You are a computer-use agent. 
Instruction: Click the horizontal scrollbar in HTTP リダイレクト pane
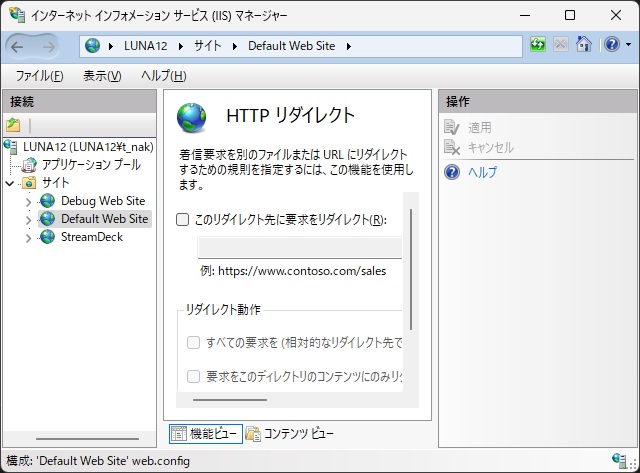(230, 400)
